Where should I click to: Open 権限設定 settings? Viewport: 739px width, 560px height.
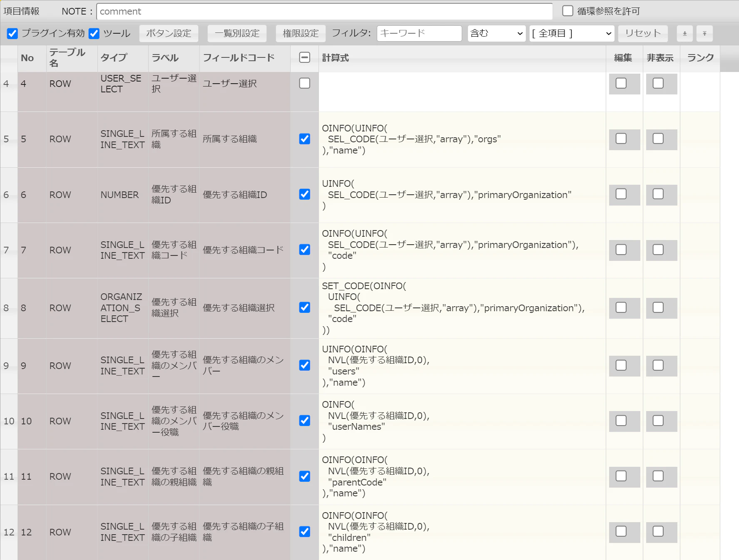301,33
